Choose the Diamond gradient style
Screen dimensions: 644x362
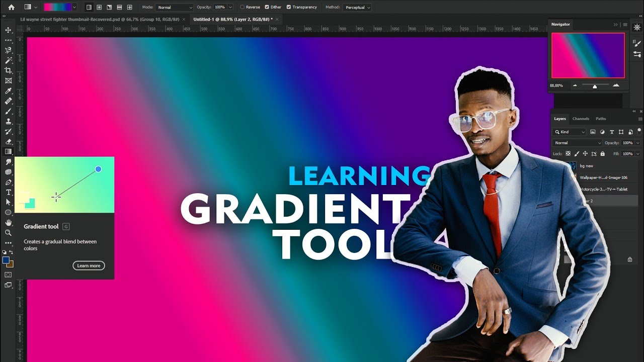pyautogui.click(x=130, y=8)
